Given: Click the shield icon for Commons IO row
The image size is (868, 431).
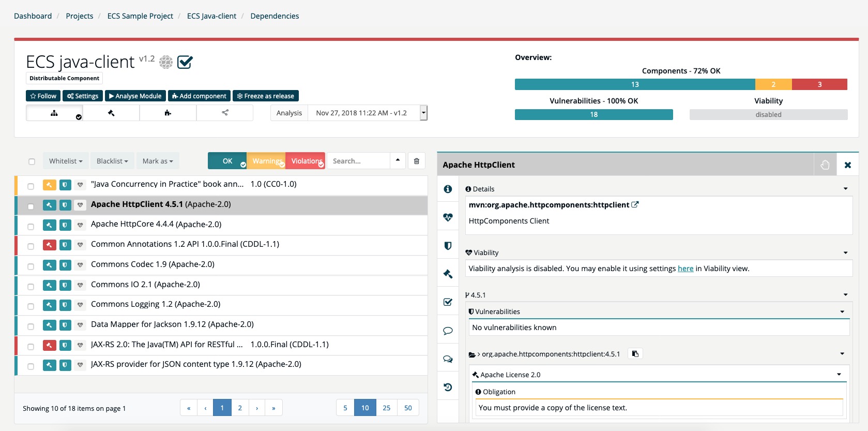Looking at the screenshot, I should click(x=65, y=285).
